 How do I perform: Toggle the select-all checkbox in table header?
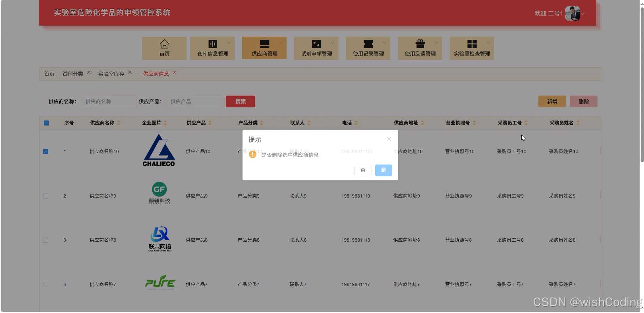coord(46,123)
